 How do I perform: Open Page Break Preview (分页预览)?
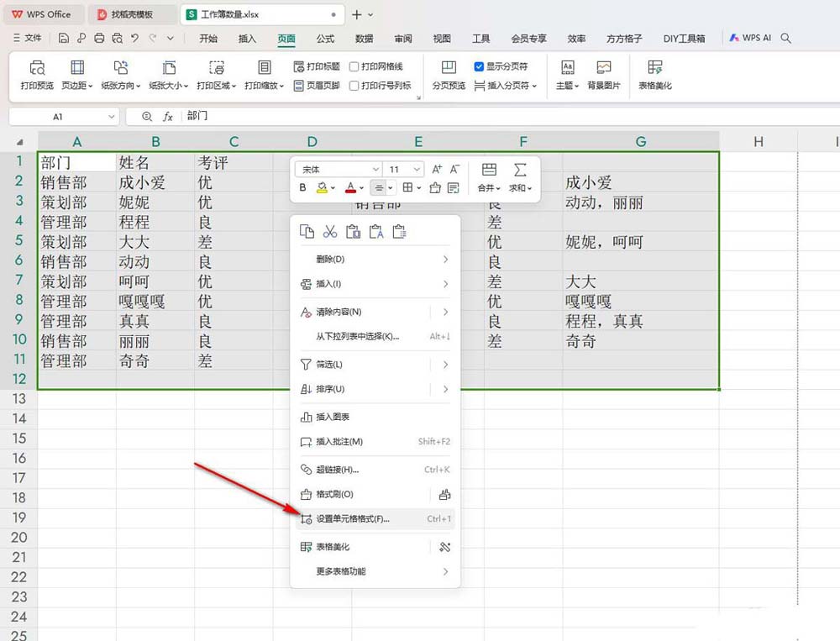[x=449, y=75]
